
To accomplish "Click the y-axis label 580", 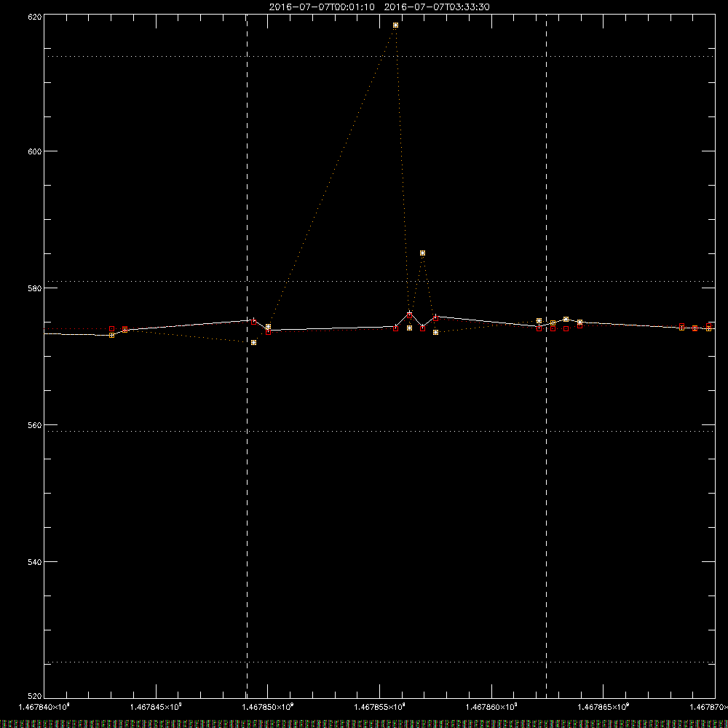I will (x=35, y=288).
